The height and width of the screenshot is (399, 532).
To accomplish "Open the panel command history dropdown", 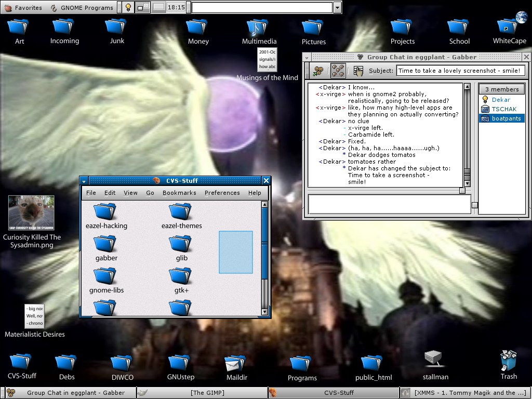I will (x=337, y=7).
